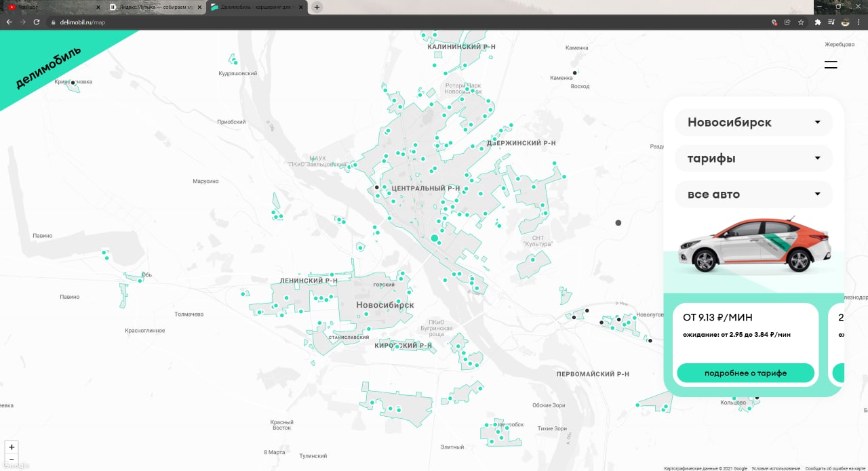This screenshot has width=868, height=471.
Task: Open Chrome profile avatar
Action: (846, 22)
